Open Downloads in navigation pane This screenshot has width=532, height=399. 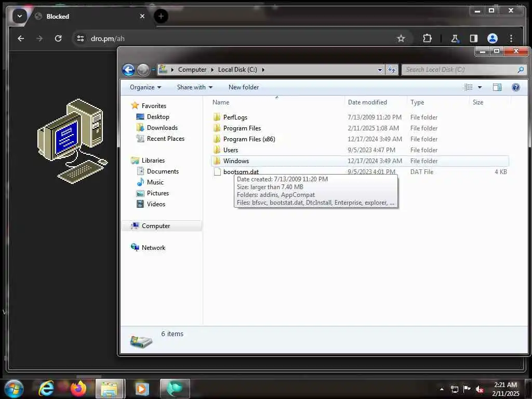pyautogui.click(x=162, y=128)
